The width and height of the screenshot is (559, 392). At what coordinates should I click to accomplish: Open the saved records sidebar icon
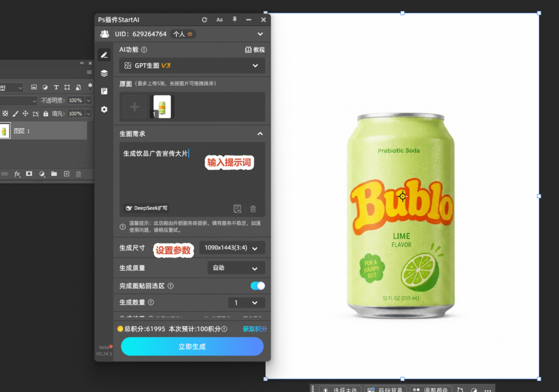tap(104, 91)
